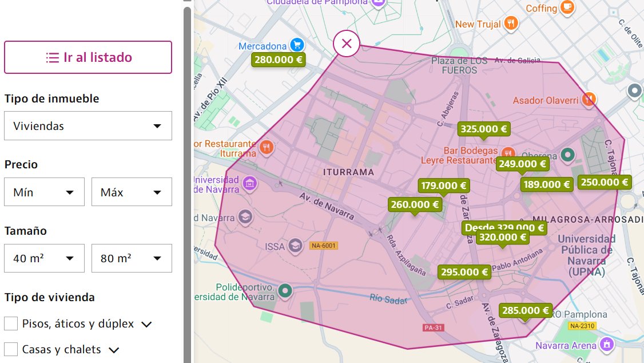The image size is (644, 363).
Task: Click the Restaurante Iturrama fork icon
Action: [266, 147]
